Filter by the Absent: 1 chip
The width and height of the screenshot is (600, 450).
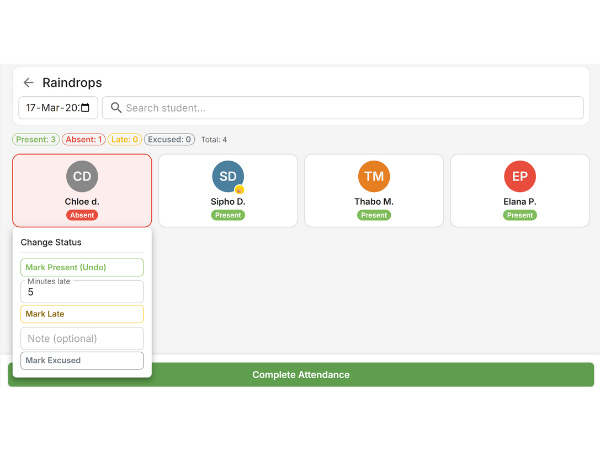[x=83, y=140]
